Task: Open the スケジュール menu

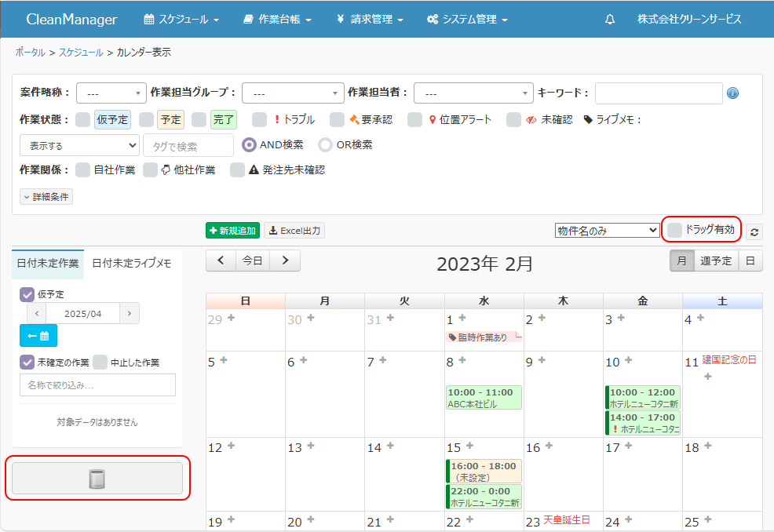Action: click(x=181, y=20)
